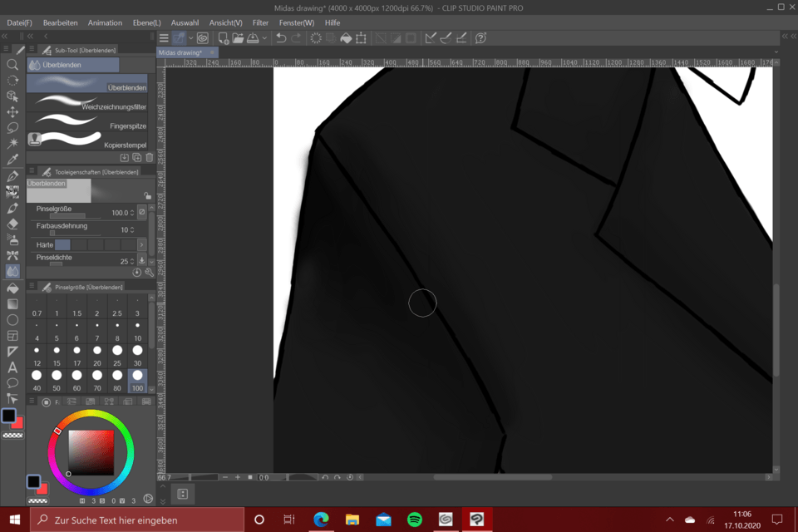Viewport: 798px width, 532px height.
Task: Open file using folder icon in toolbar
Action: pyautogui.click(x=238, y=38)
